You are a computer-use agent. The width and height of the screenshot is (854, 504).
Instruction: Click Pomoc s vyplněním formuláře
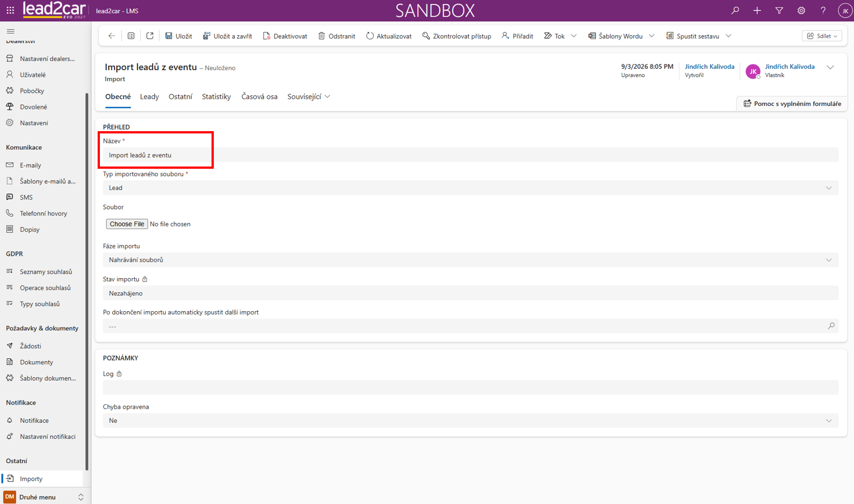click(x=792, y=104)
